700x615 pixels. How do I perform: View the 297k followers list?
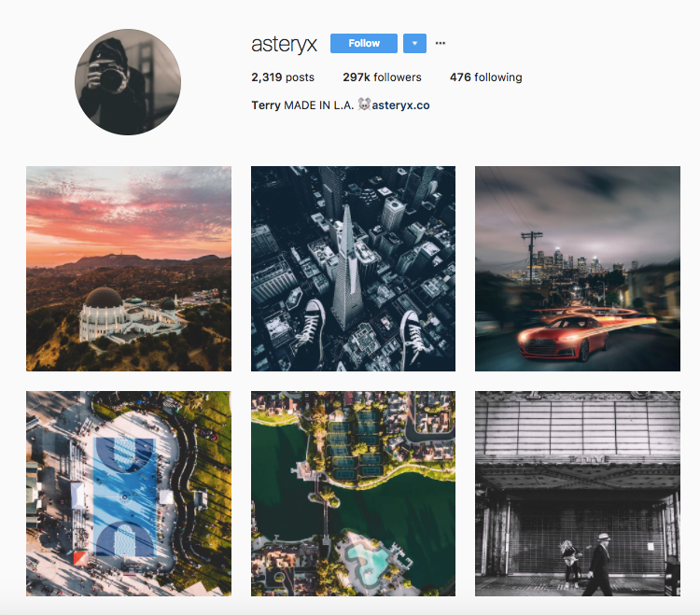(382, 77)
